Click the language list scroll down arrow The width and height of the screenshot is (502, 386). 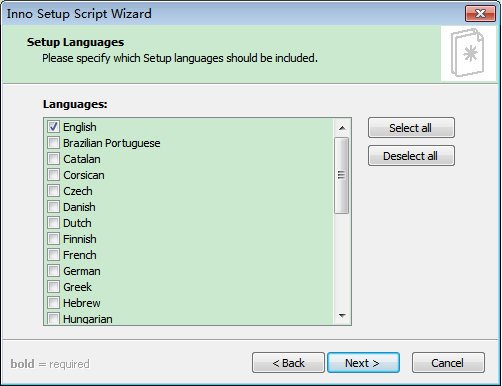pos(342,315)
